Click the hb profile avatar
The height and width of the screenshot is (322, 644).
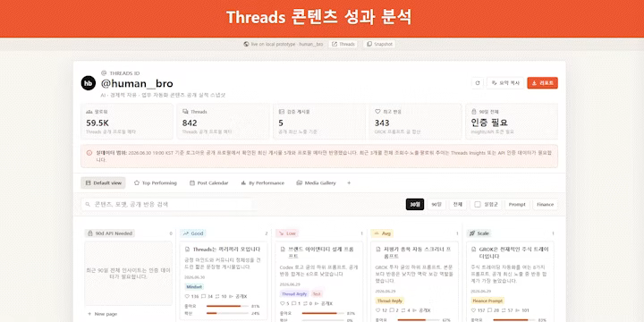click(x=89, y=83)
